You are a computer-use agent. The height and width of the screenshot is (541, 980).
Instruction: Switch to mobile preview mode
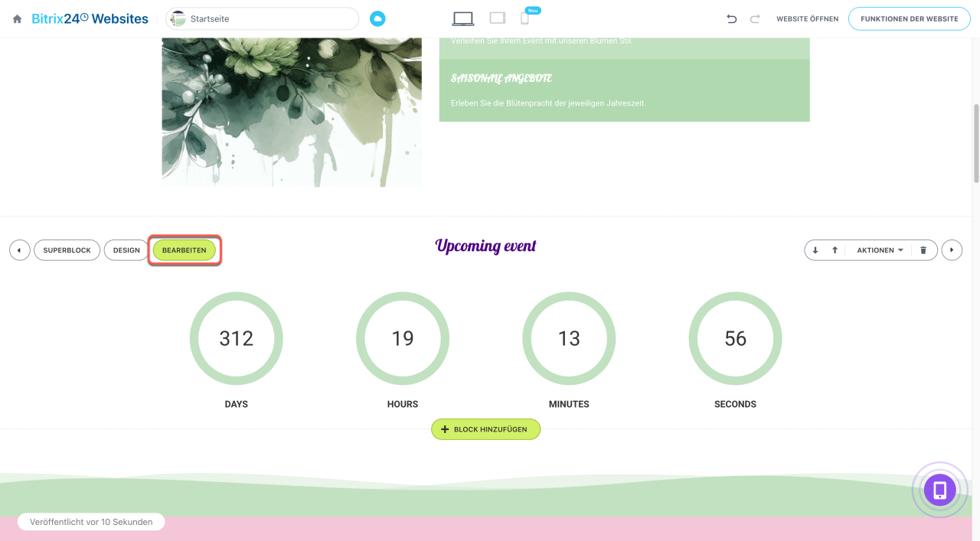(525, 18)
